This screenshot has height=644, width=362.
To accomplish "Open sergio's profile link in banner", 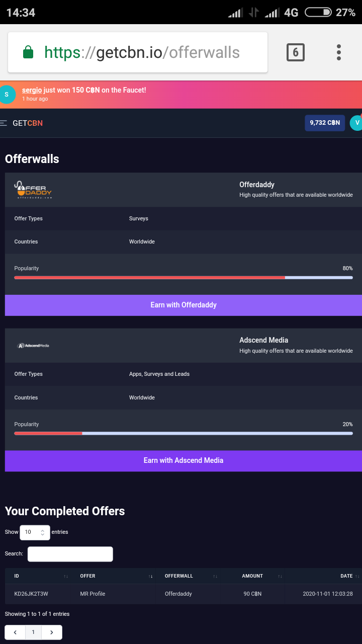I will (x=32, y=90).
